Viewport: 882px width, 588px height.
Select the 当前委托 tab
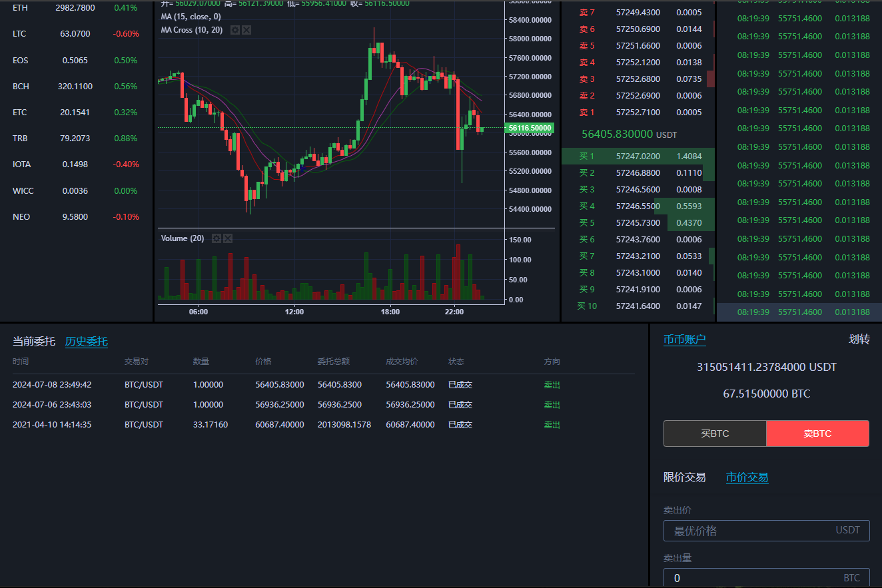(x=33, y=342)
